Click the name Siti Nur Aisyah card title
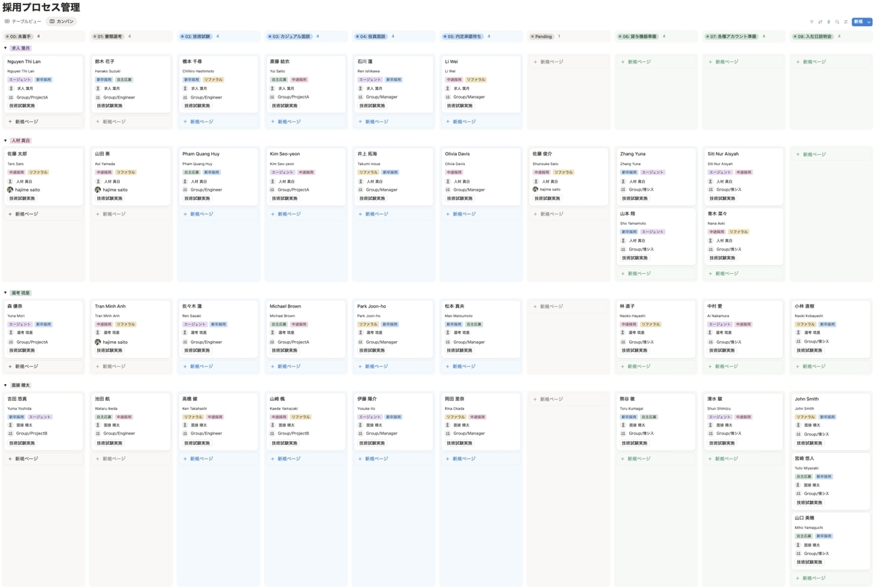The width and height of the screenshot is (877, 588). click(723, 154)
